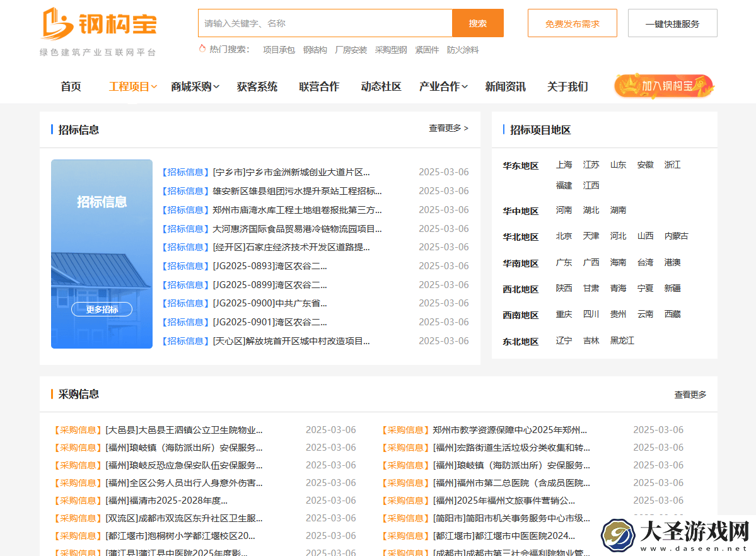Screen dimensions: 756x556
Task: Open the 一键快捷服务 button
Action: [x=673, y=23]
